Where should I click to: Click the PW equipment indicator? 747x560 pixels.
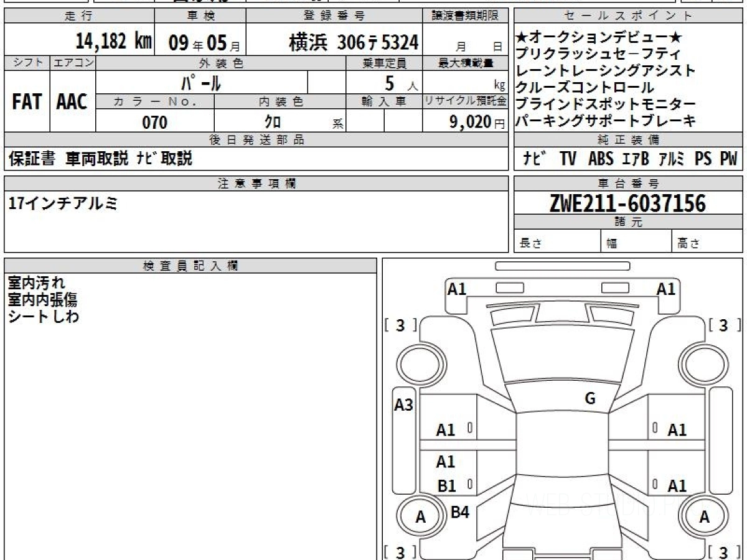[728, 159]
